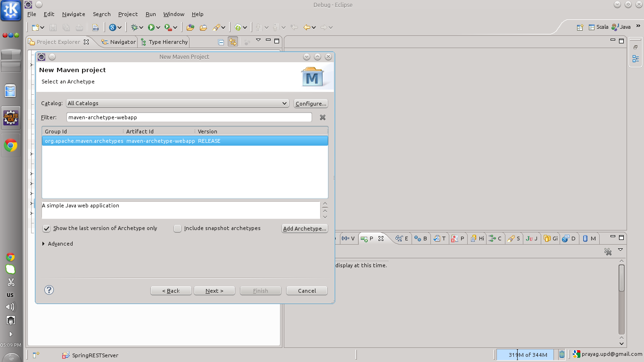644x362 pixels.
Task: Click the Add Archetype... button
Action: click(305, 228)
